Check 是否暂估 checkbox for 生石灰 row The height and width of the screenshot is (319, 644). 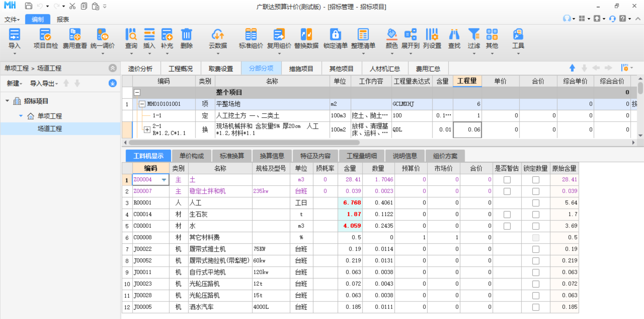(507, 215)
